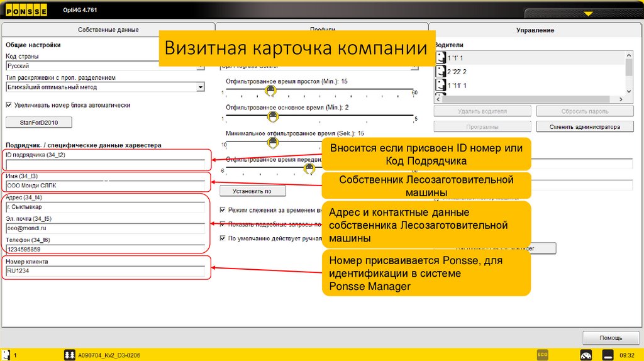Adjust filtered downtime slider knob

(x=270, y=91)
